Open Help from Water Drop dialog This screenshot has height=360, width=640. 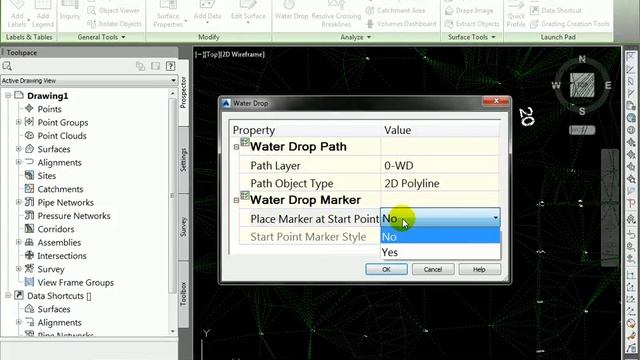coord(479,269)
